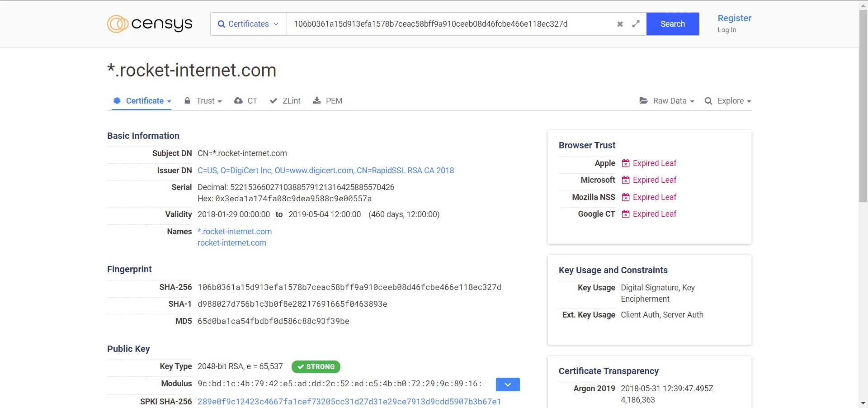This screenshot has width=868, height=408.
Task: Expand the search box using the arrows icon
Action: (x=636, y=24)
